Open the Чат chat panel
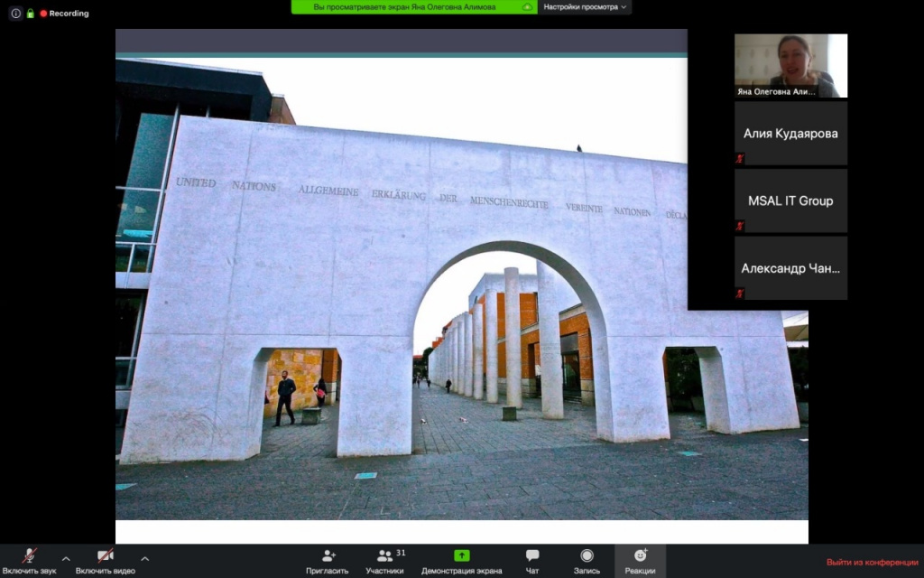924x578 pixels. [532, 561]
